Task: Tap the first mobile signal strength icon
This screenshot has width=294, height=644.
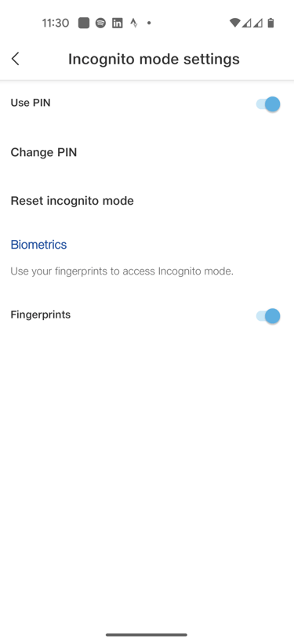Action: pyautogui.click(x=246, y=23)
